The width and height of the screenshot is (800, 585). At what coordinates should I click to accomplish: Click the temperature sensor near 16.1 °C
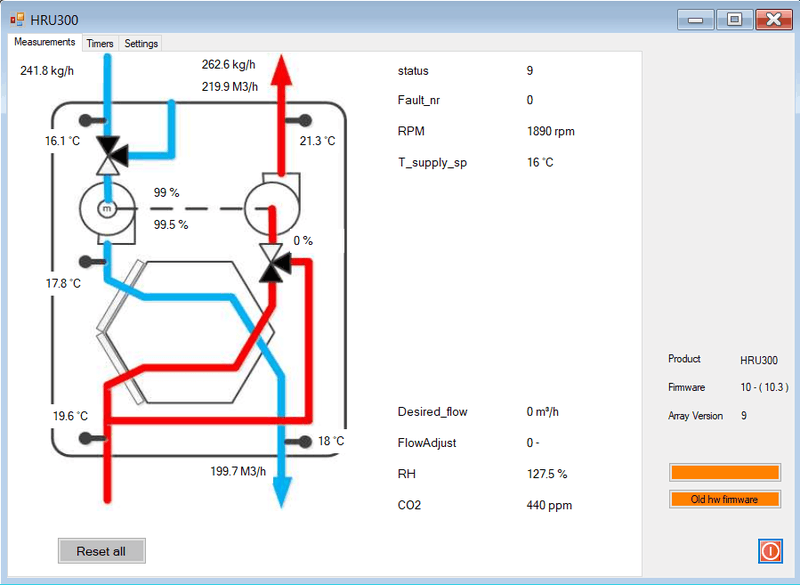(x=93, y=121)
